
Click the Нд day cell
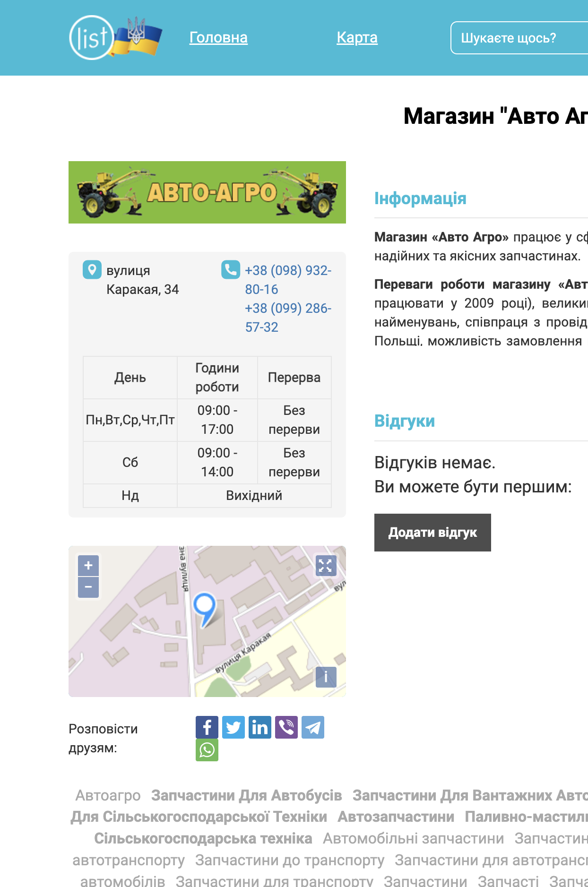click(x=130, y=496)
